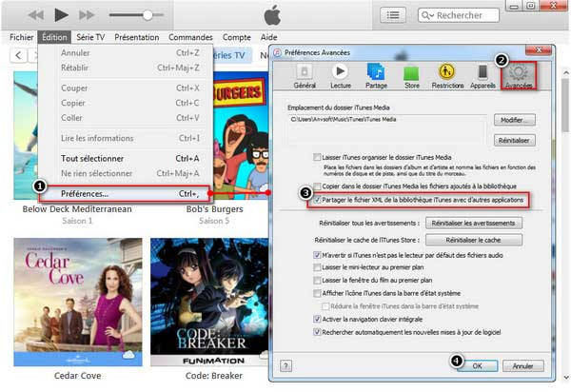Click the Play button in iTunes toolbar
This screenshot has width=571, height=392.
click(61, 15)
